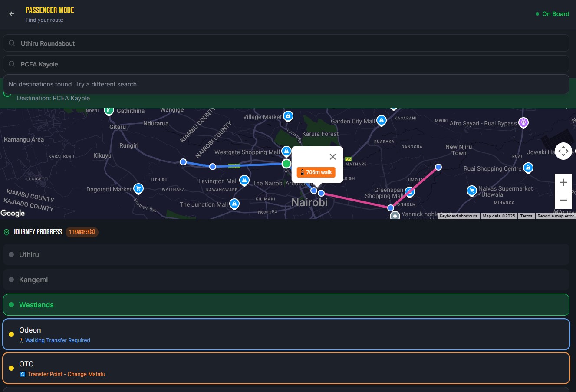Click the PCEA Kayole destination search field
The height and width of the screenshot is (392, 576).
tap(286, 64)
